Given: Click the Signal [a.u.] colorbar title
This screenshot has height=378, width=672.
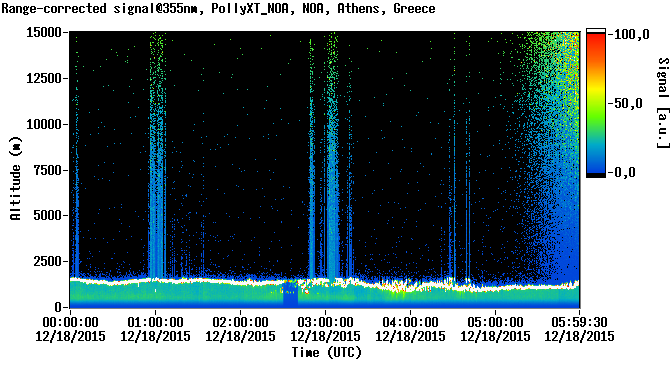Looking at the screenshot, I should pos(663,103).
